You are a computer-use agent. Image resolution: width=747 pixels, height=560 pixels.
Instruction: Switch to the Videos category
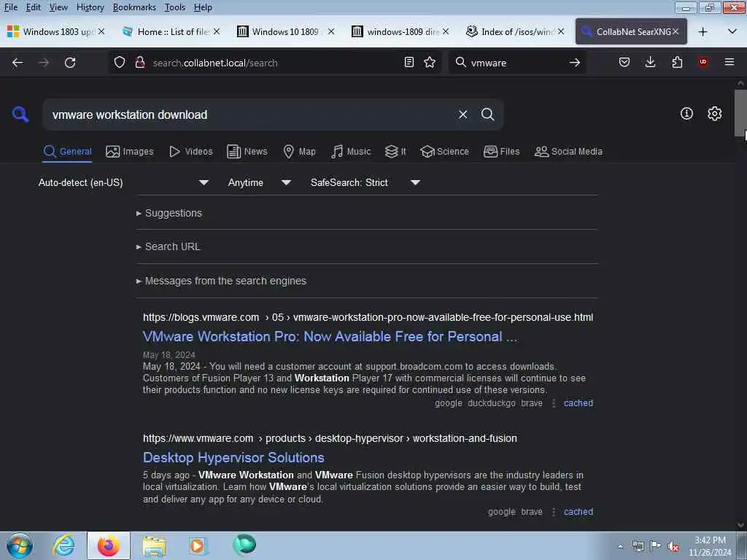[191, 152]
